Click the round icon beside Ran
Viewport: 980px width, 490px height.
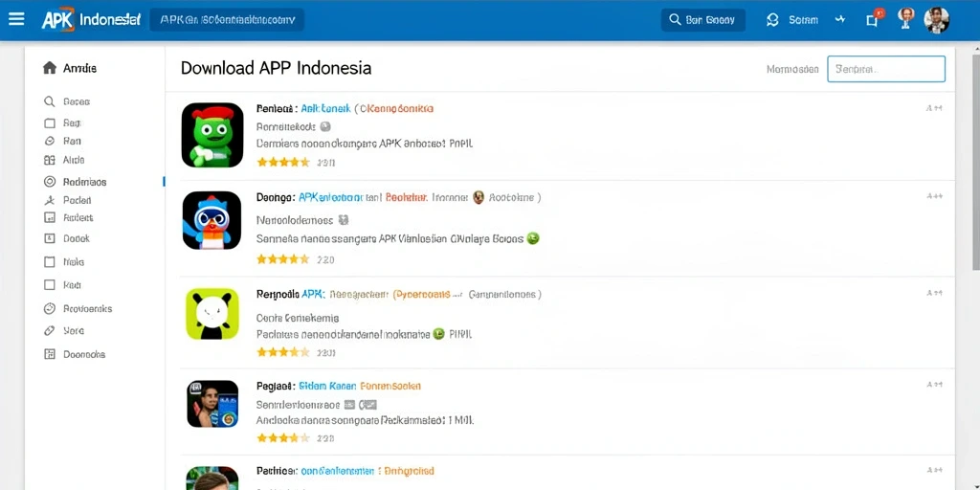pos(50,142)
